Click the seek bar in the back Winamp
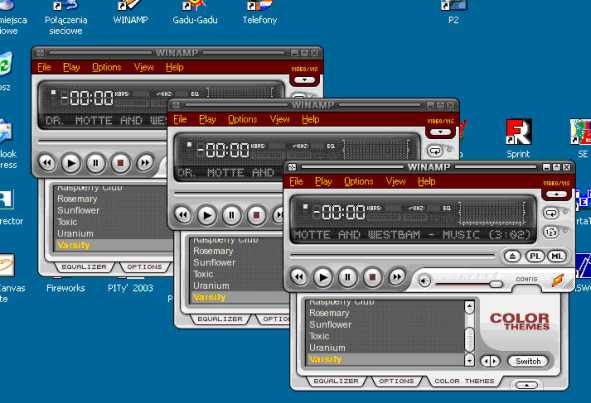 point(102,141)
